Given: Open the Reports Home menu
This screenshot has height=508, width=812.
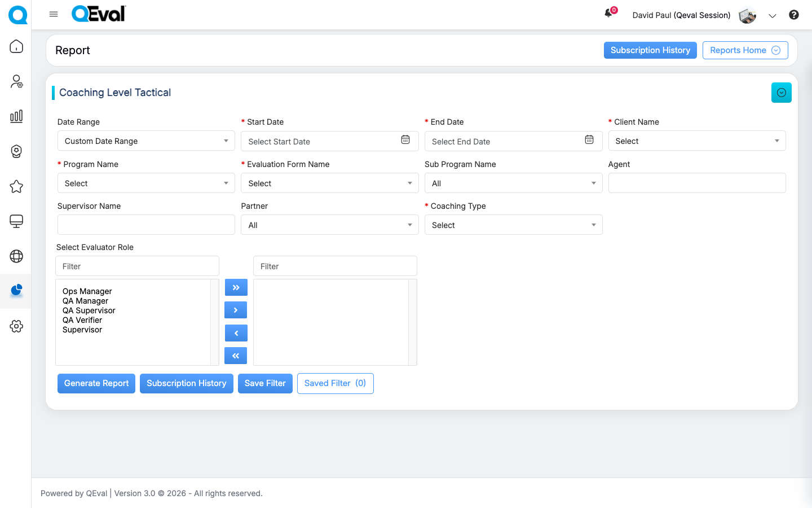Looking at the screenshot, I should (x=745, y=50).
